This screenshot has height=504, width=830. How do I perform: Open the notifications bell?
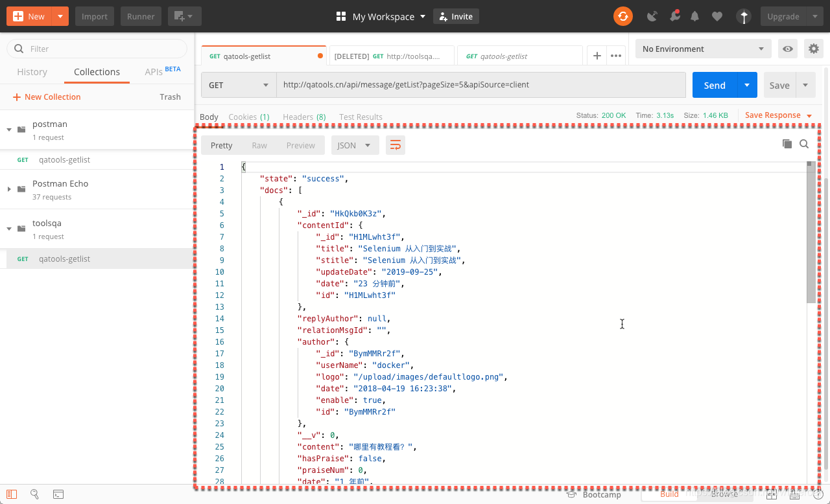[x=695, y=16]
